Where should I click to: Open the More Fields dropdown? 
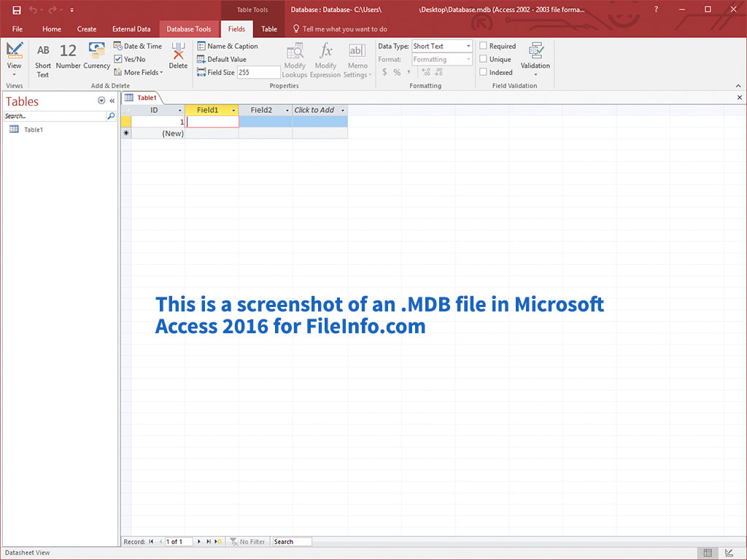138,72
